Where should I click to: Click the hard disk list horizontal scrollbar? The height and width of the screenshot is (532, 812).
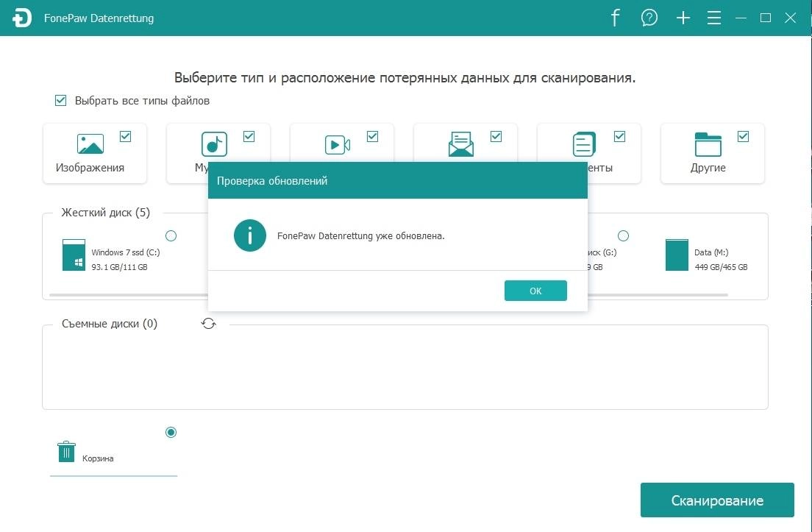pyautogui.click(x=388, y=295)
